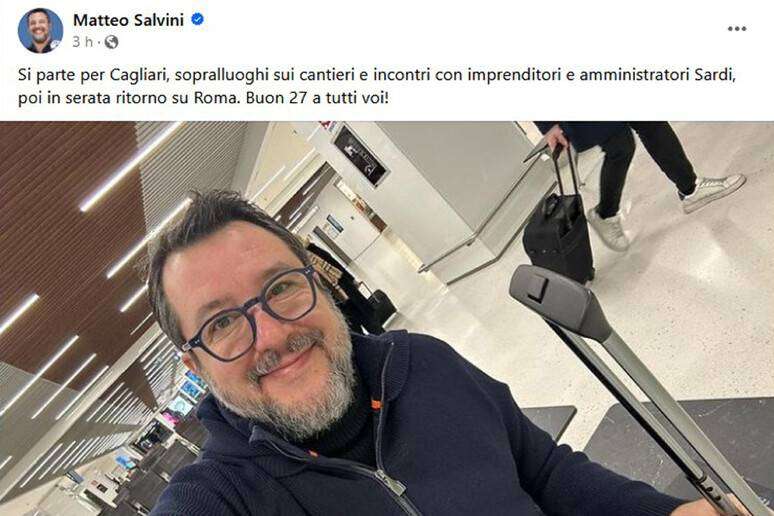774x516 pixels.
Task: Click the black rolling suitcase in the photo
Action: pyautogui.click(x=559, y=234)
